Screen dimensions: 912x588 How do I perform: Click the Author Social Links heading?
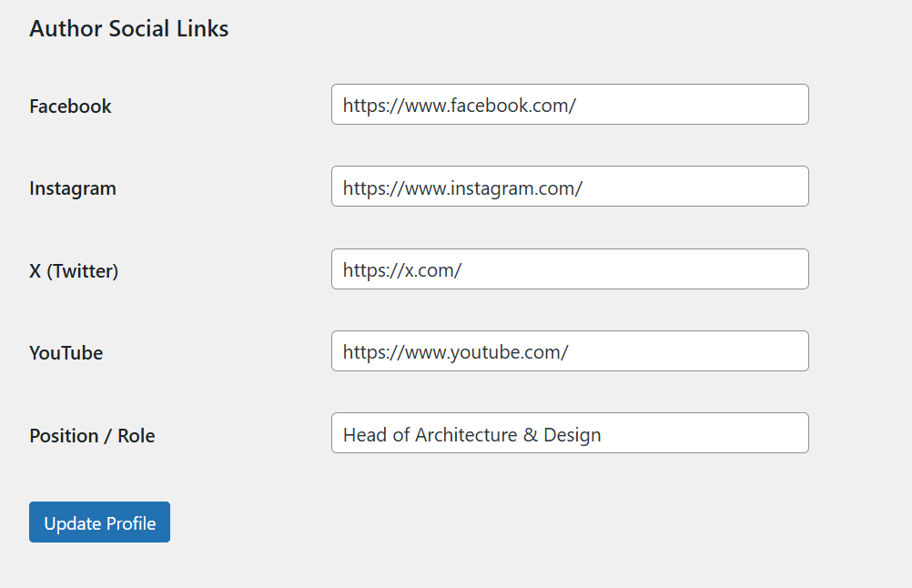[x=128, y=28]
